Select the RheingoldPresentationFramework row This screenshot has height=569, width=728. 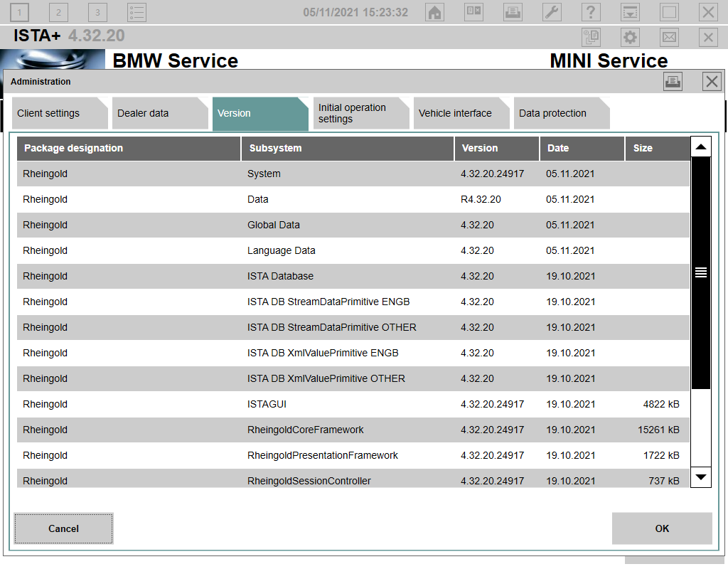(x=353, y=455)
